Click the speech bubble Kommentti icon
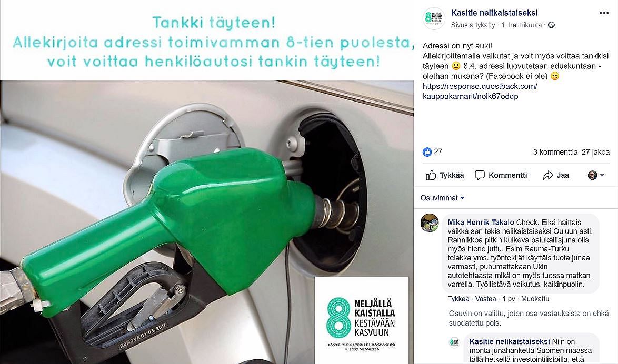This screenshot has width=618, height=364. coord(480,175)
